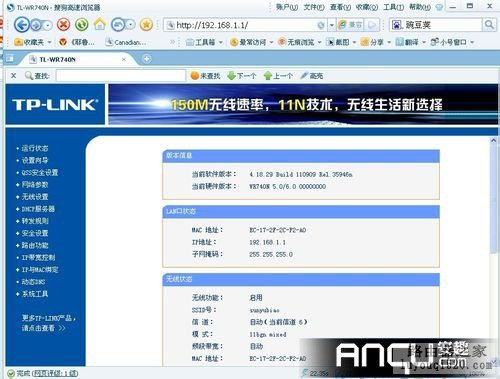
Task: Click the green refresh page icon
Action: tap(81, 24)
